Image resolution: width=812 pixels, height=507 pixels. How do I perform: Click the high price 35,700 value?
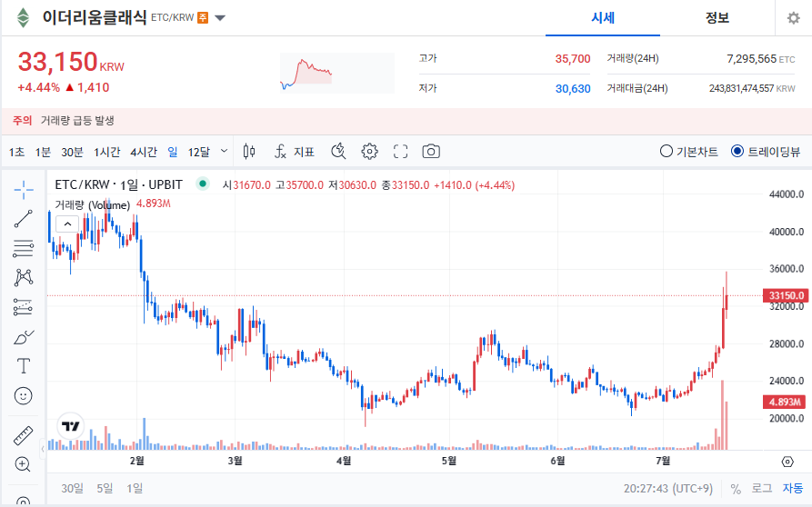[573, 59]
